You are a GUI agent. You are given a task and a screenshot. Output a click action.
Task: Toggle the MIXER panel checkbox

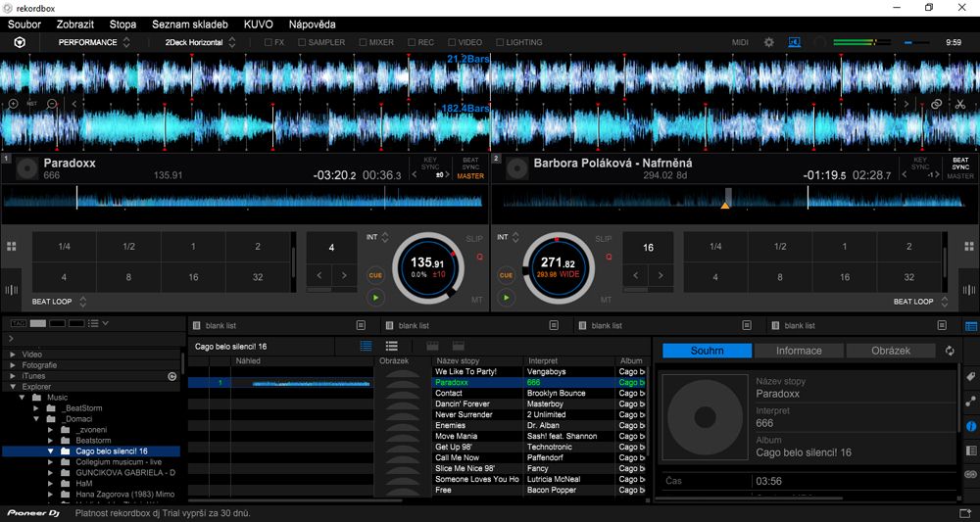tap(363, 42)
